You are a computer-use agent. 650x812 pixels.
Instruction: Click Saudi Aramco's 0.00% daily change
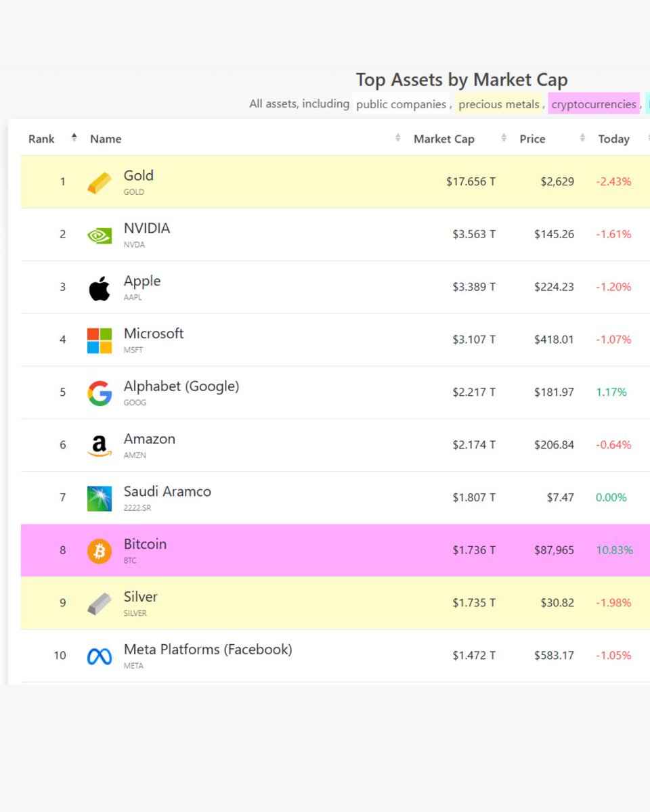[x=611, y=497]
